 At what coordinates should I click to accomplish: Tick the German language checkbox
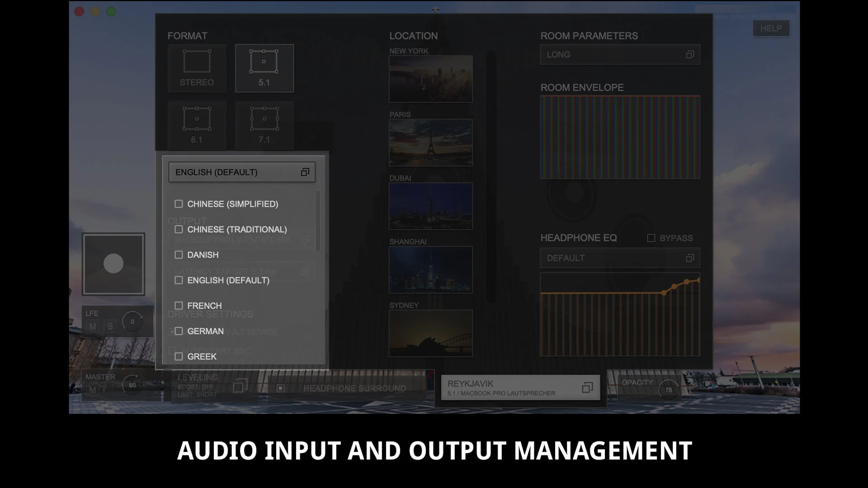click(179, 331)
